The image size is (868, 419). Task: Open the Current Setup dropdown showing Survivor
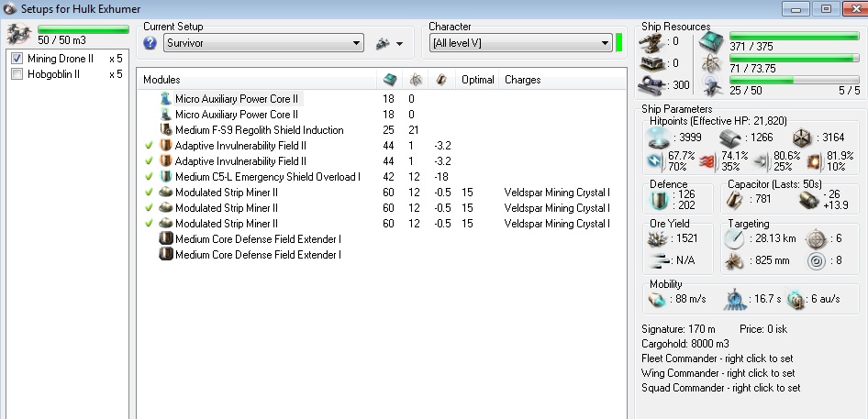click(263, 43)
